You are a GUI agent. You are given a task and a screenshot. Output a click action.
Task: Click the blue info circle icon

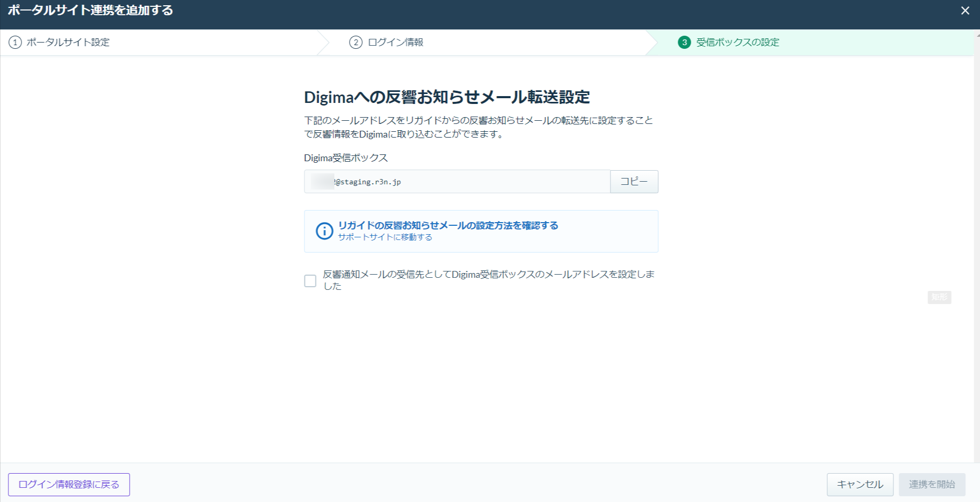[324, 231]
